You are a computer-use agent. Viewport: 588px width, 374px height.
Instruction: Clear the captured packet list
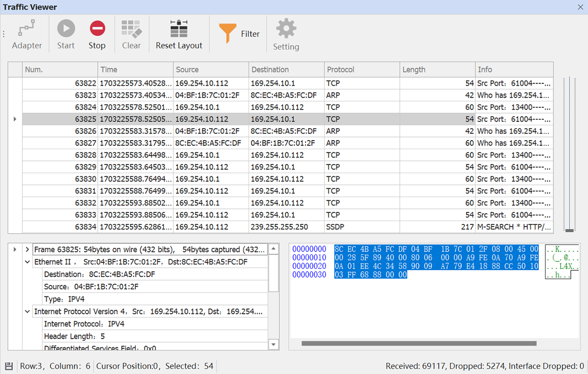pyautogui.click(x=131, y=34)
